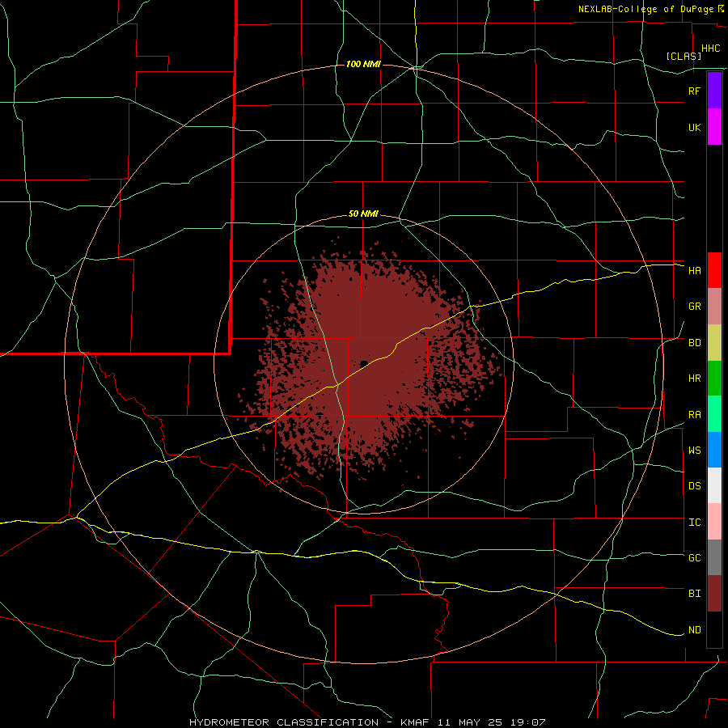Click the purple RF legend color swatch
The image size is (728, 728).
click(714, 91)
